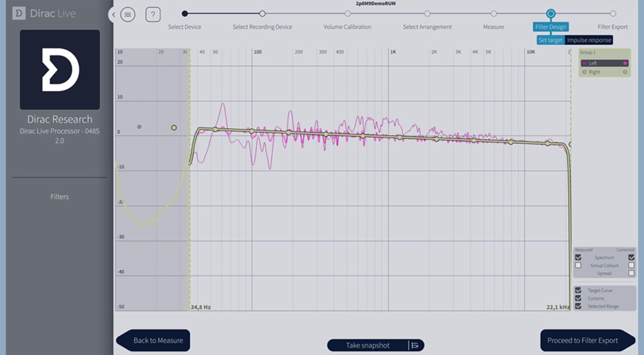Select the Left channel in Group 1
The width and height of the screenshot is (644, 355).
[x=604, y=63]
